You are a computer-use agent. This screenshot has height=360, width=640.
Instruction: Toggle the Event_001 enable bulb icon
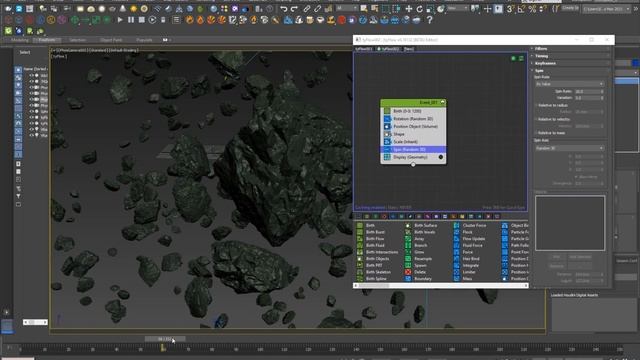click(x=442, y=102)
